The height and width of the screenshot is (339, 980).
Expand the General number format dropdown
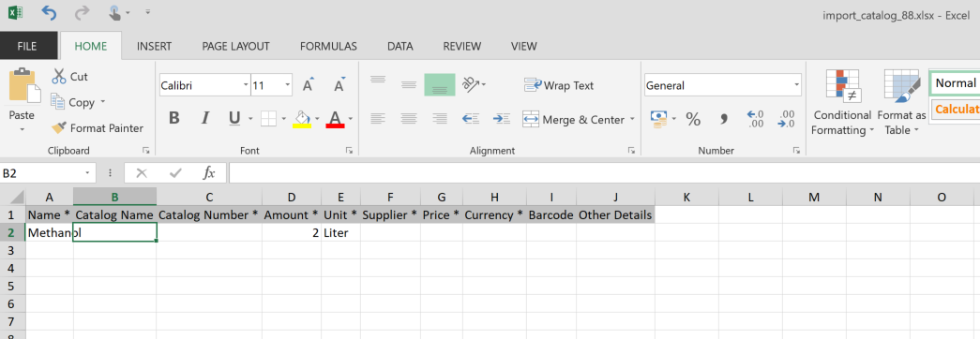pyautogui.click(x=796, y=85)
